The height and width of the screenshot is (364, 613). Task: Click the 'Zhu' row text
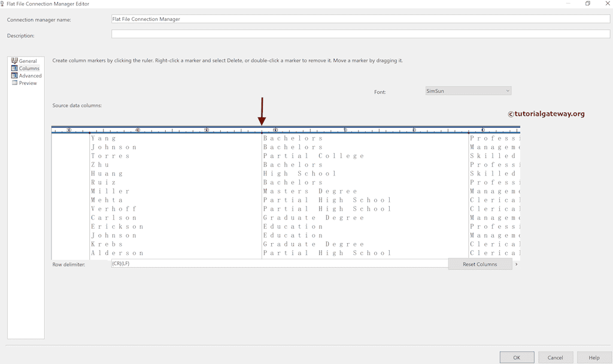[x=100, y=165]
